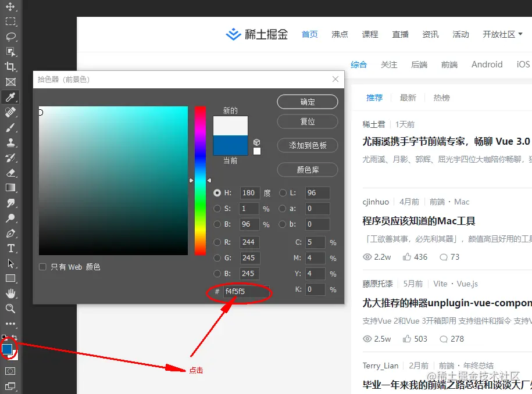Select the H hue radio button

point(217,193)
